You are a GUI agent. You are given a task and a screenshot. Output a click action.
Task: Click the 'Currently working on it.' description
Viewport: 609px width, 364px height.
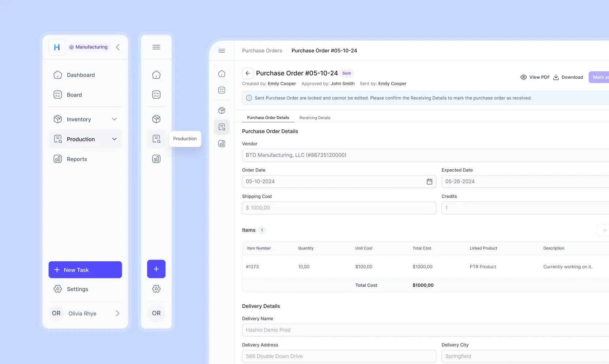[x=568, y=267]
